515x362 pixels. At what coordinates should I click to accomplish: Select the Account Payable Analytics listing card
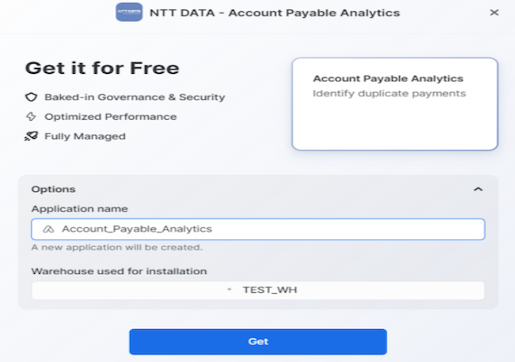coord(395,104)
